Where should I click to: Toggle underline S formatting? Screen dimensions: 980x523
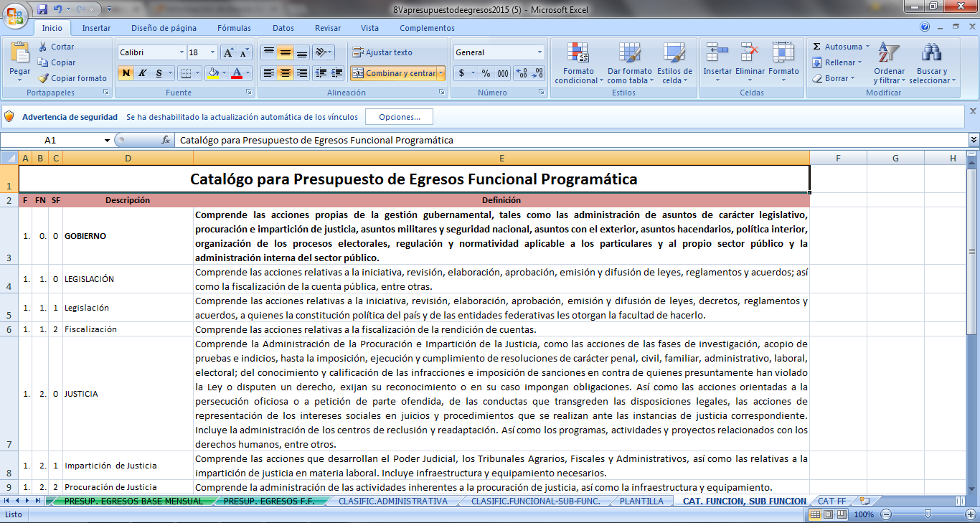(x=159, y=73)
